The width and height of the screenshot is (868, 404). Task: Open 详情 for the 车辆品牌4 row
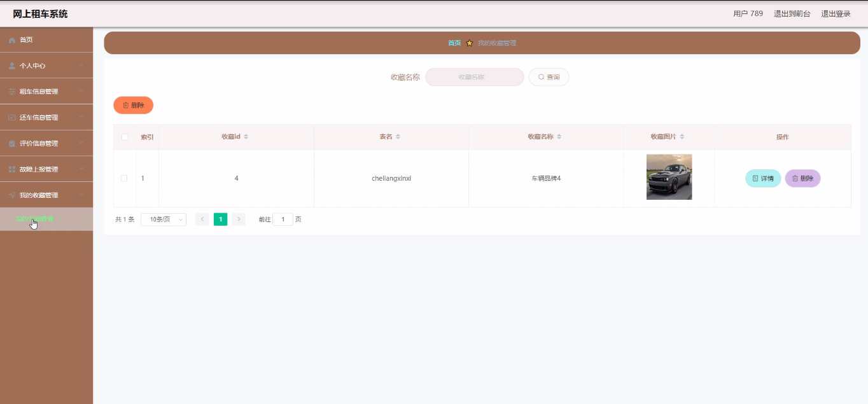pos(763,179)
